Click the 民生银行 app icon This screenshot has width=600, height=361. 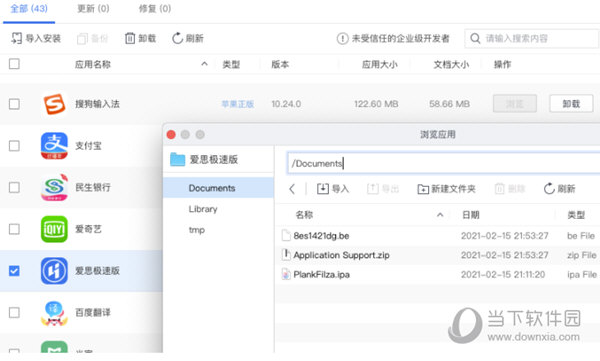[x=54, y=187]
